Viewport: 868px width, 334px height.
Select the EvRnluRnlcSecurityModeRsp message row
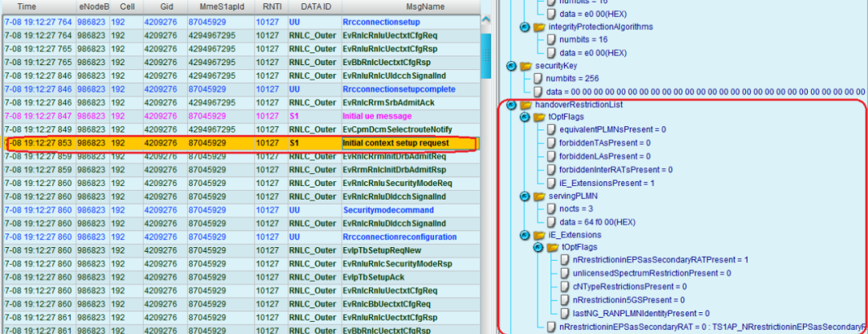pos(241,264)
